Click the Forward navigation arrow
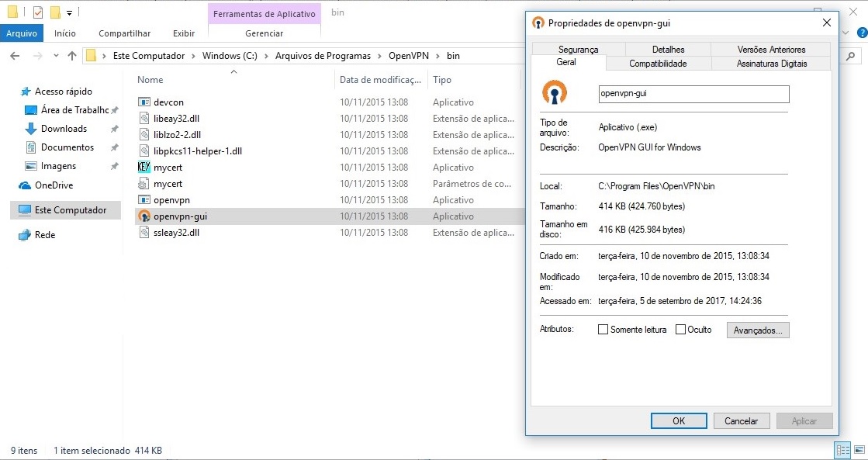The width and height of the screenshot is (868, 460). [38, 55]
